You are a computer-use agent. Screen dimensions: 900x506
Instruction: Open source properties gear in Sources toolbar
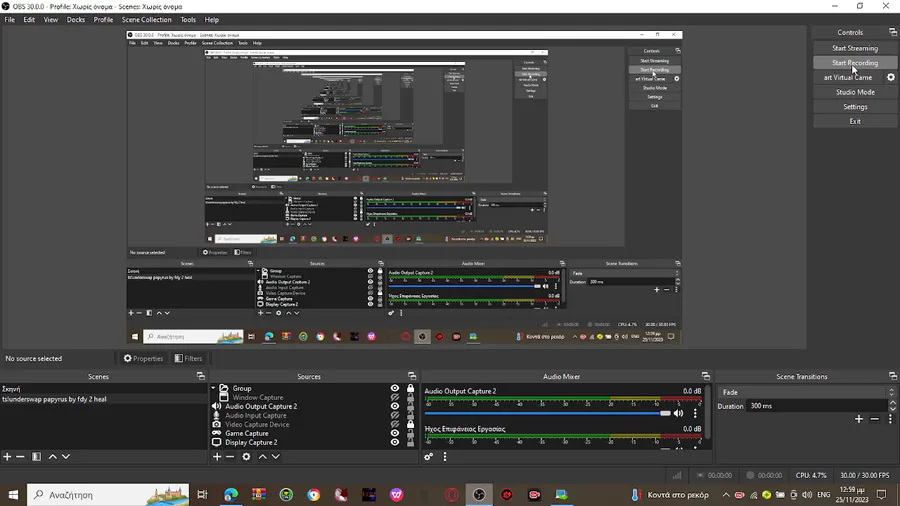pyautogui.click(x=246, y=457)
